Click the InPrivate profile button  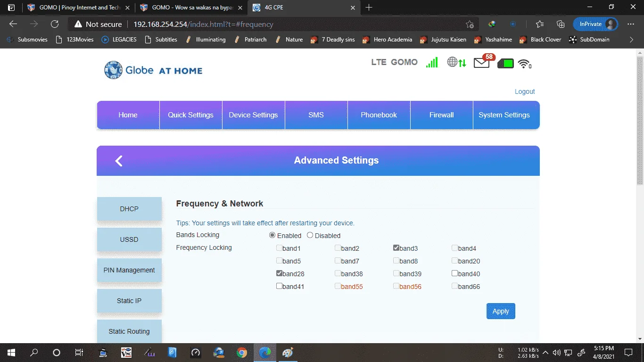(x=595, y=24)
